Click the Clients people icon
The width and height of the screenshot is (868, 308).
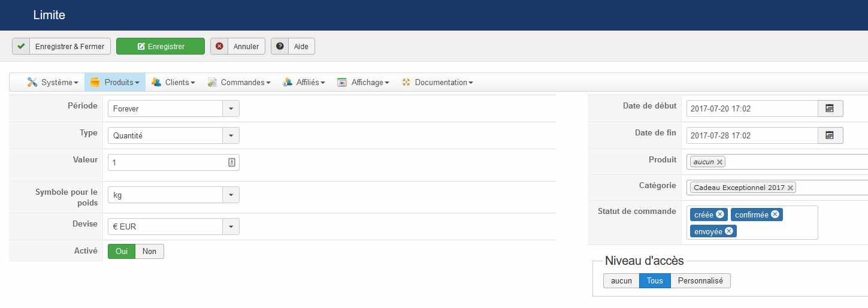[156, 82]
